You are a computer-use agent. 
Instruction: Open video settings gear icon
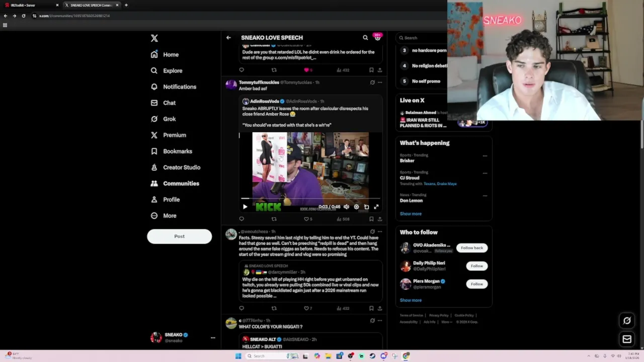(x=356, y=207)
